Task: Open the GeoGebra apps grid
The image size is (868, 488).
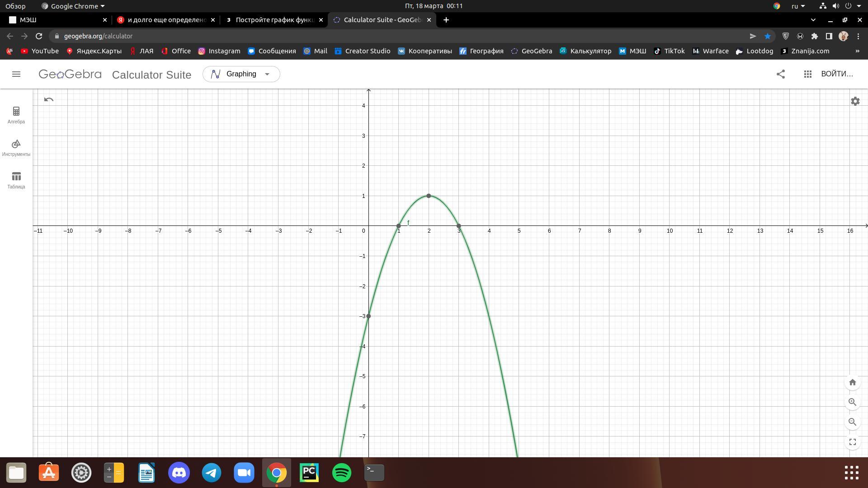Action: [x=808, y=74]
